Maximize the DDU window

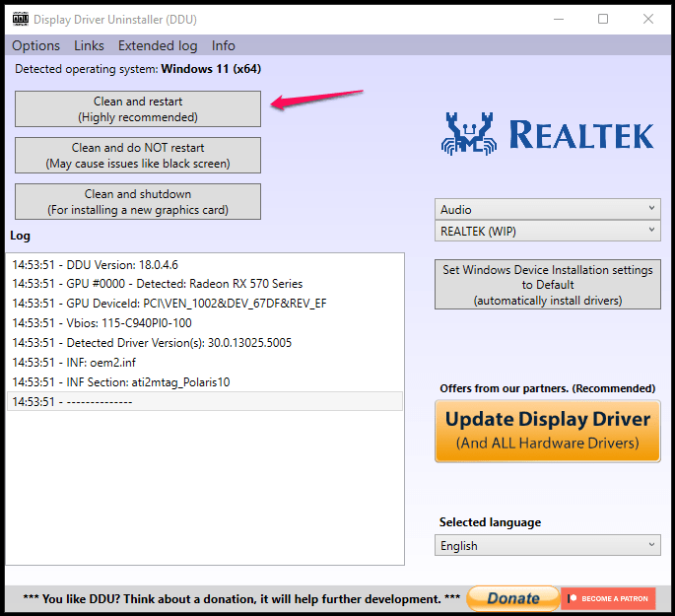[603, 19]
